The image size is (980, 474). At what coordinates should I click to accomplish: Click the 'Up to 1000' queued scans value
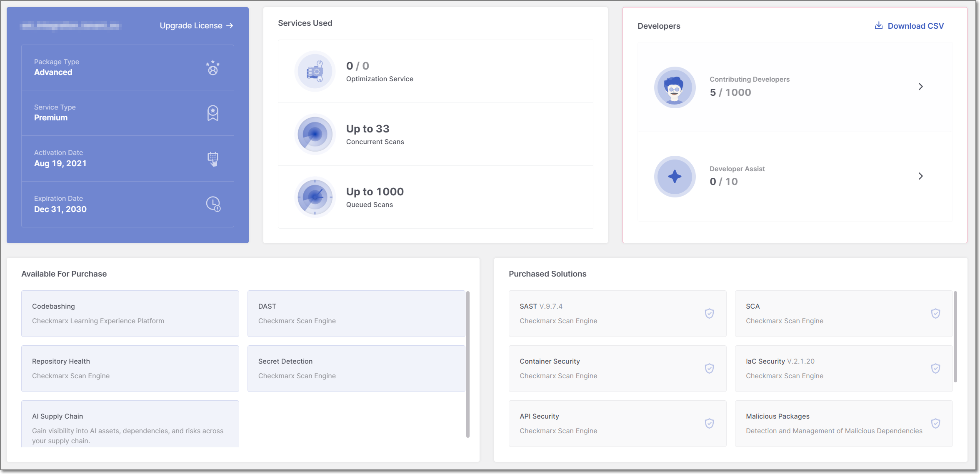point(375,192)
